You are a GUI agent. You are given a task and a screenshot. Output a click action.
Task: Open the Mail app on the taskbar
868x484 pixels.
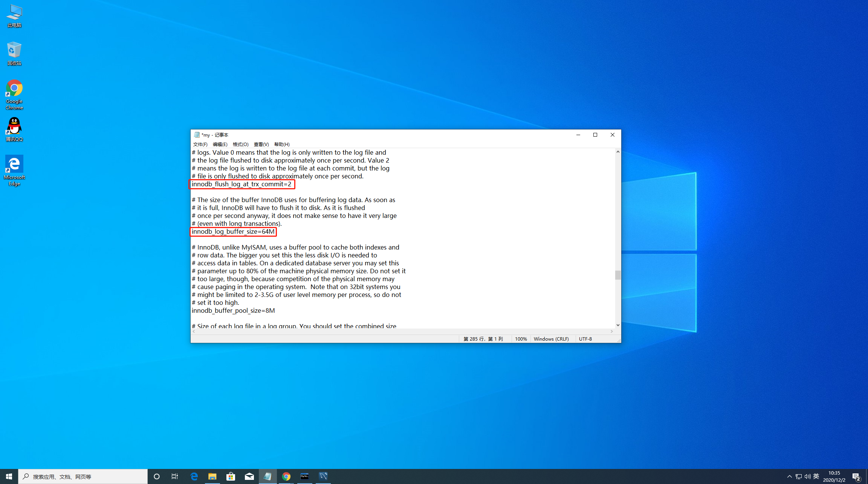(249, 476)
